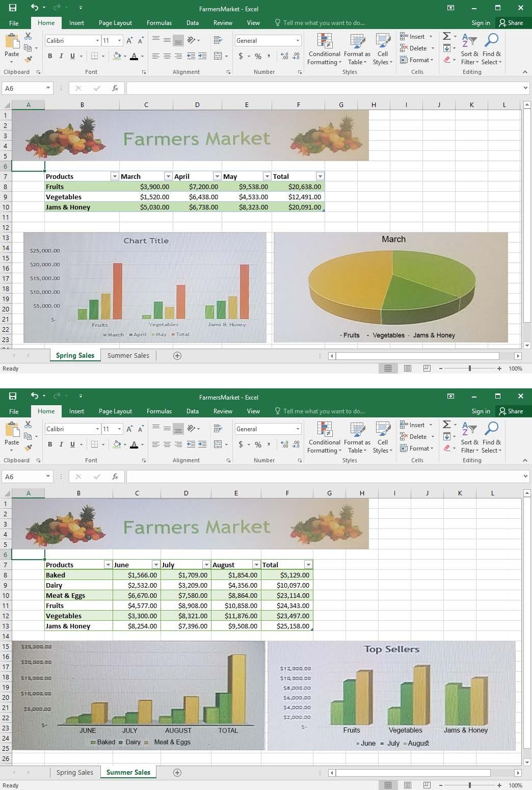Screen dimensions: 532x790
Task: Expand the General number format dropdown in lower window
Action: [x=298, y=429]
